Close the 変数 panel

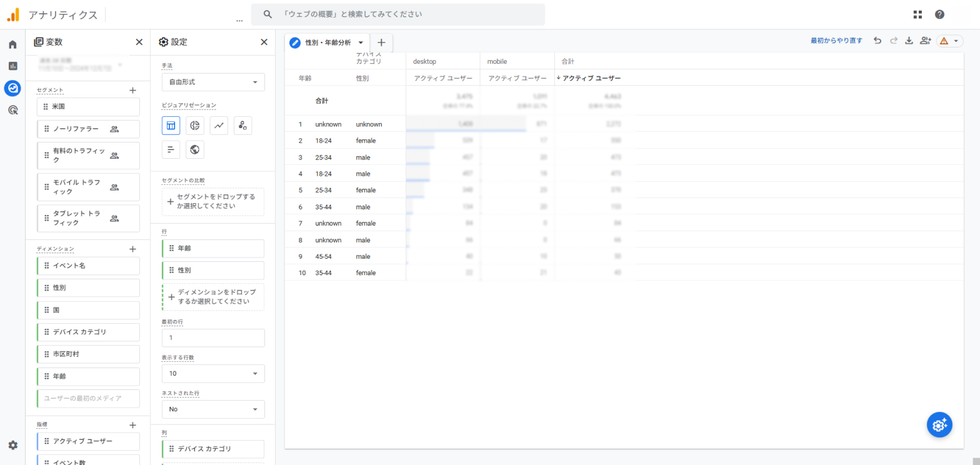139,42
